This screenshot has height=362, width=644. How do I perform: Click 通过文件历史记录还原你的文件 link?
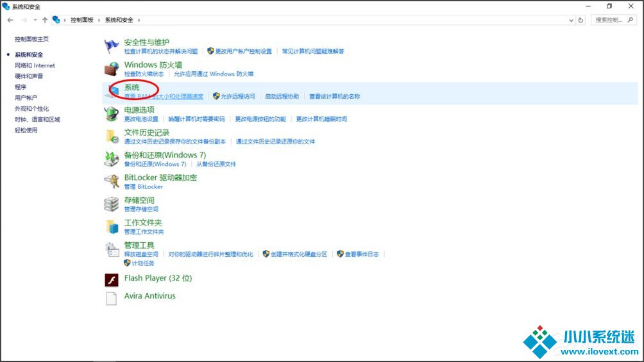(275, 142)
